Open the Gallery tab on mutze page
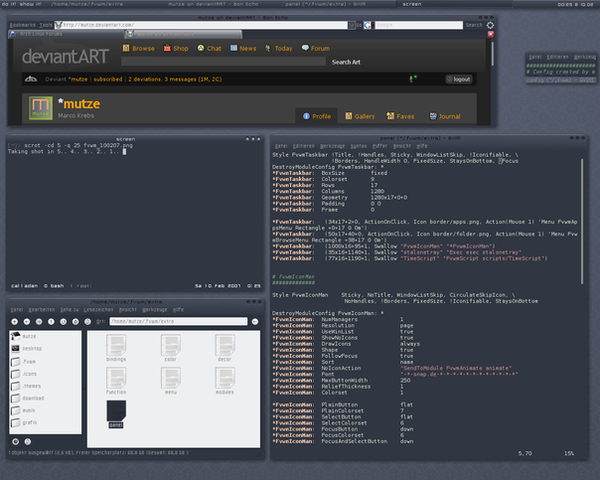This screenshot has height=480, width=600. pos(360,116)
